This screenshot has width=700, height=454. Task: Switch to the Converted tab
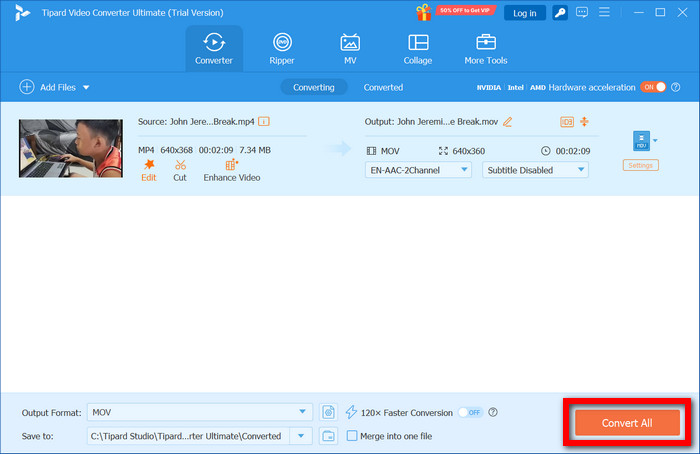(x=383, y=87)
